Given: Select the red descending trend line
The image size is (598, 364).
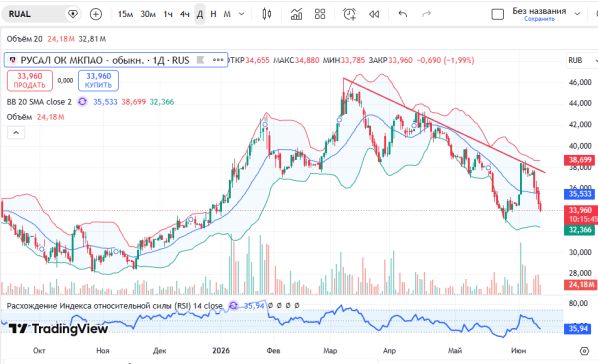Looking at the screenshot, I should 444,125.
